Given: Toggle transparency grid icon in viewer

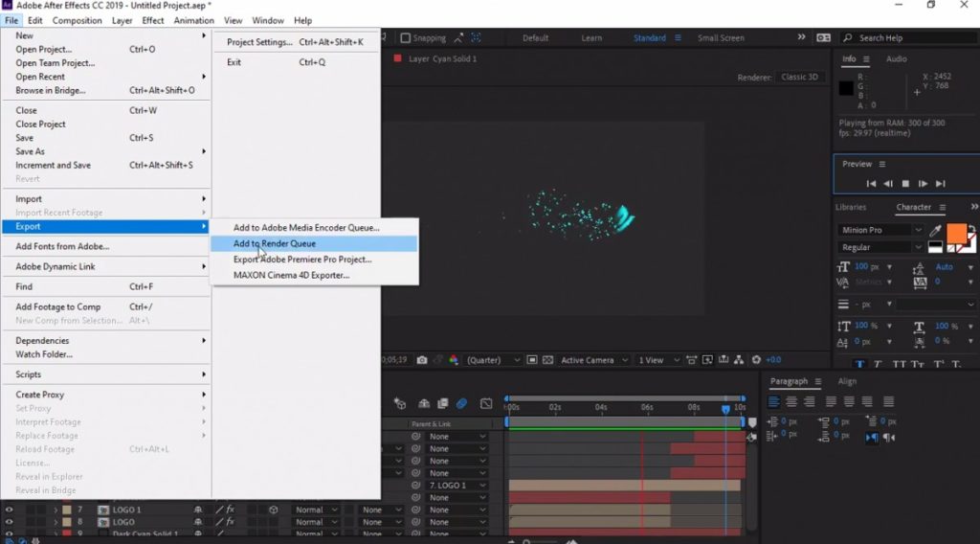Looking at the screenshot, I should 548,360.
